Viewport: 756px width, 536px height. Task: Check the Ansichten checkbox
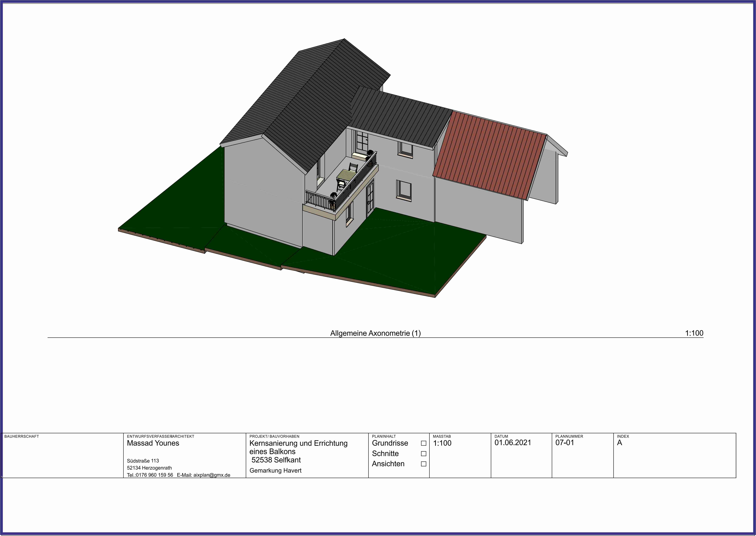(x=423, y=464)
